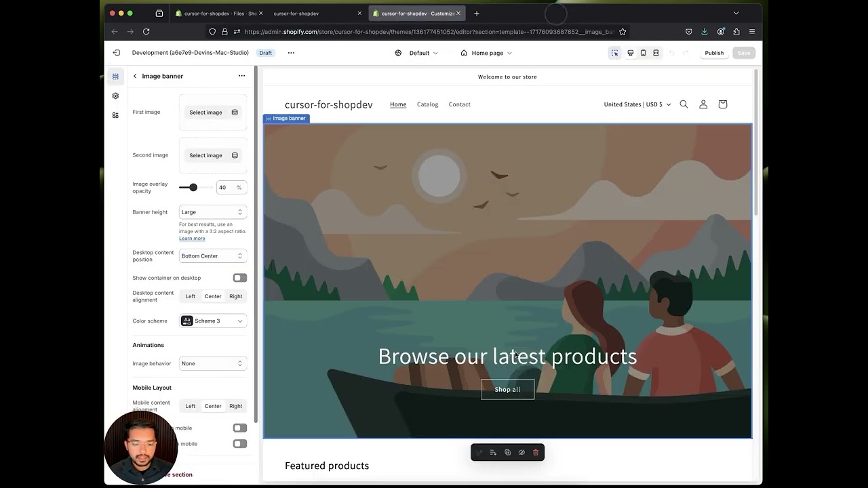Screen dimensions: 868x488
Task: Toggle the inspector selection tool icon
Action: coord(614,53)
